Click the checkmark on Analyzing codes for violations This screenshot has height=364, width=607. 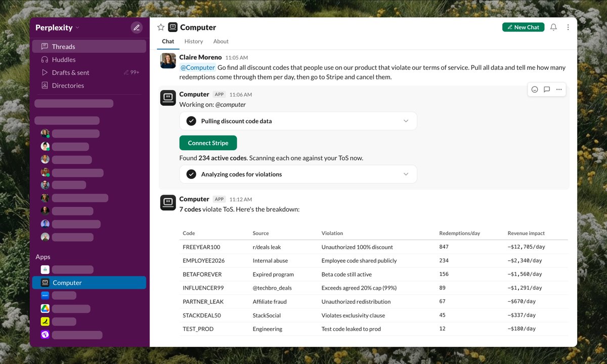point(191,174)
